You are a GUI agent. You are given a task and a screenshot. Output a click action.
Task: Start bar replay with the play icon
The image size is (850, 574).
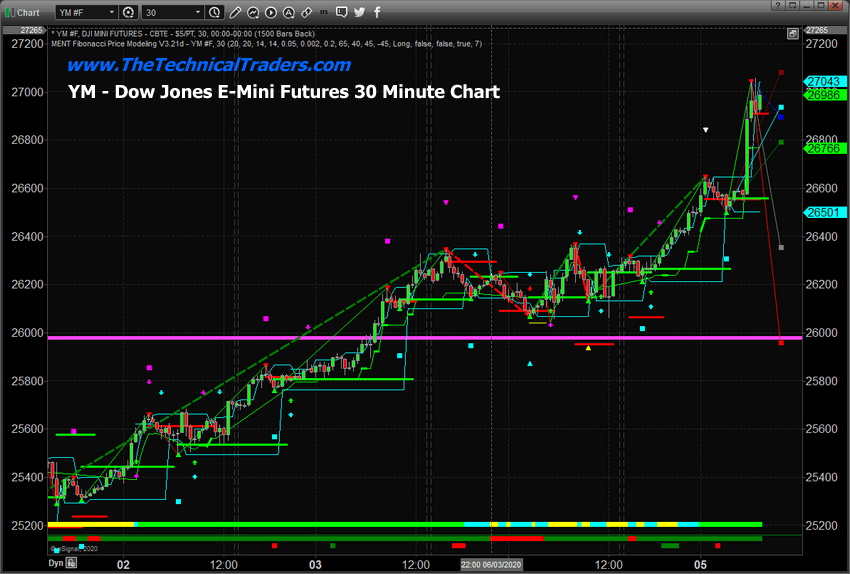click(271, 12)
